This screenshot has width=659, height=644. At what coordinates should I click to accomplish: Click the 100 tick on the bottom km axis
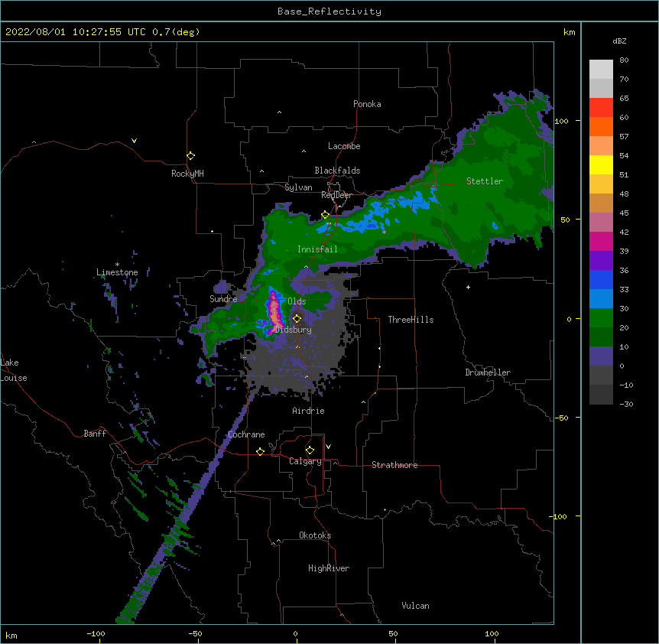[x=492, y=634]
